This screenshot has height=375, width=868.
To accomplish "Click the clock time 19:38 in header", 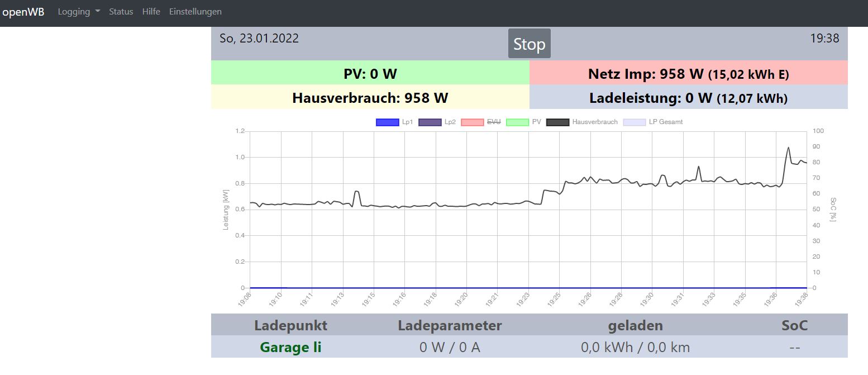I will coord(824,39).
